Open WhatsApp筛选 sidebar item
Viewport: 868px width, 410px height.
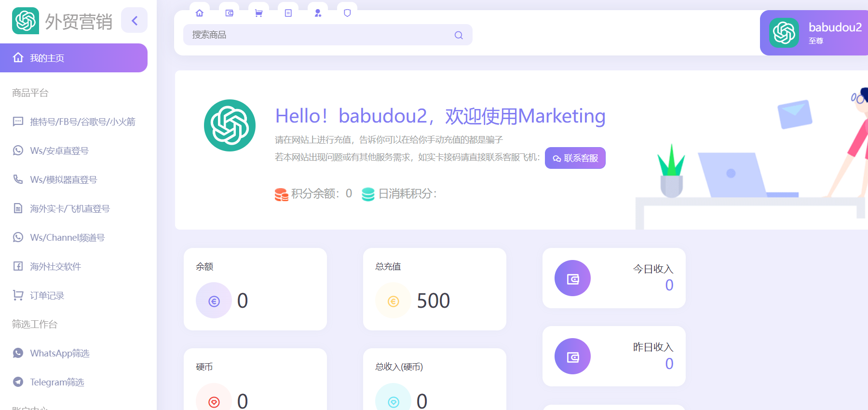point(74,353)
